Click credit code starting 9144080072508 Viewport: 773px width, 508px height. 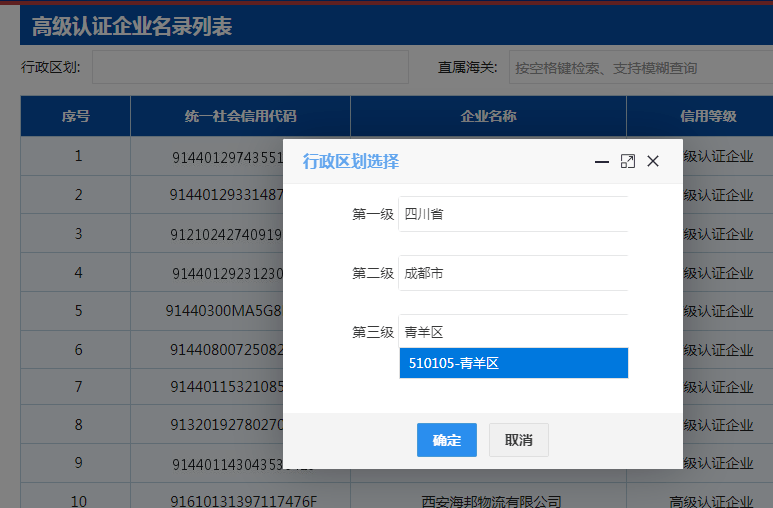click(x=226, y=350)
